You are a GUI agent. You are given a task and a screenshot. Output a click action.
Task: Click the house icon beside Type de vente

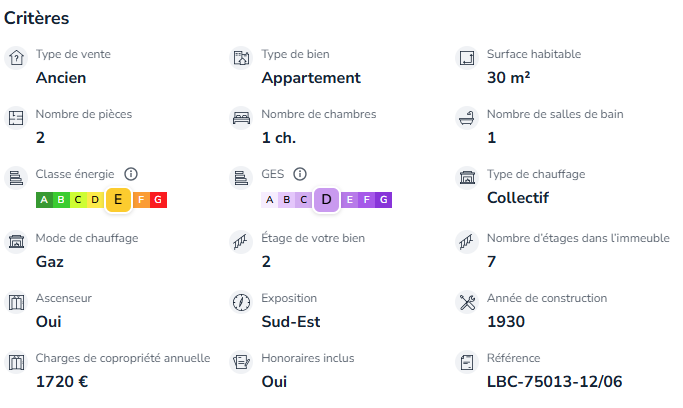click(x=15, y=59)
